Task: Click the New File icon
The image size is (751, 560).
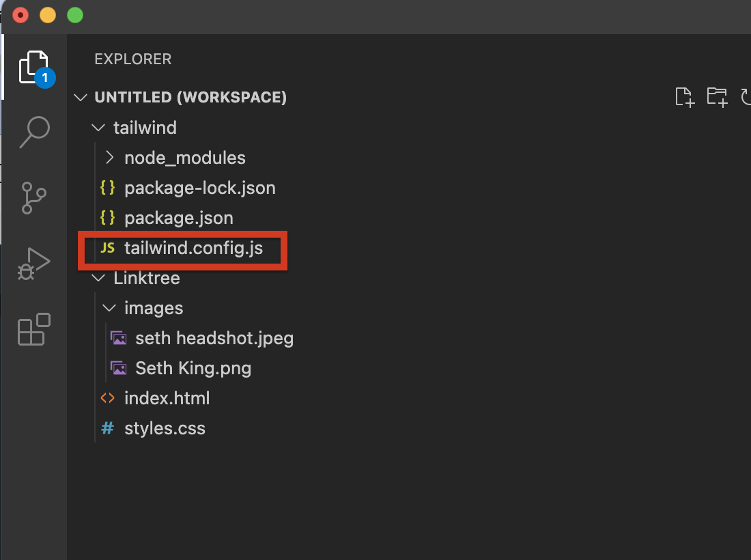Action: tap(684, 98)
